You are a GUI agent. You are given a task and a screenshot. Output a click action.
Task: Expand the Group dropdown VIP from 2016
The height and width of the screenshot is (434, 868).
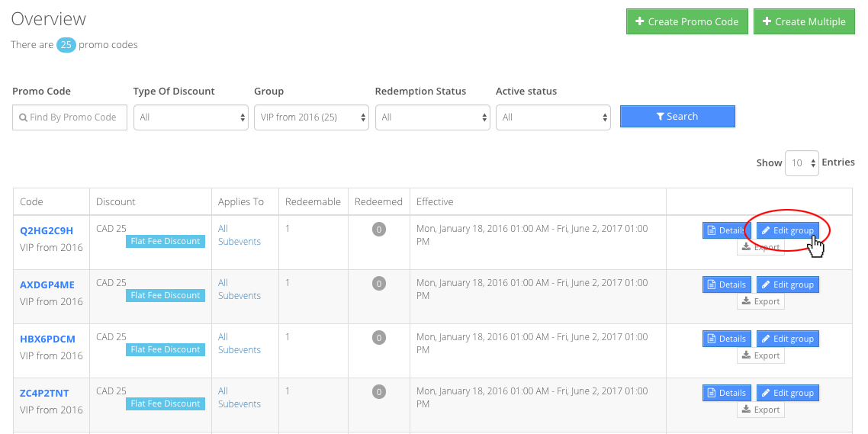313,117
